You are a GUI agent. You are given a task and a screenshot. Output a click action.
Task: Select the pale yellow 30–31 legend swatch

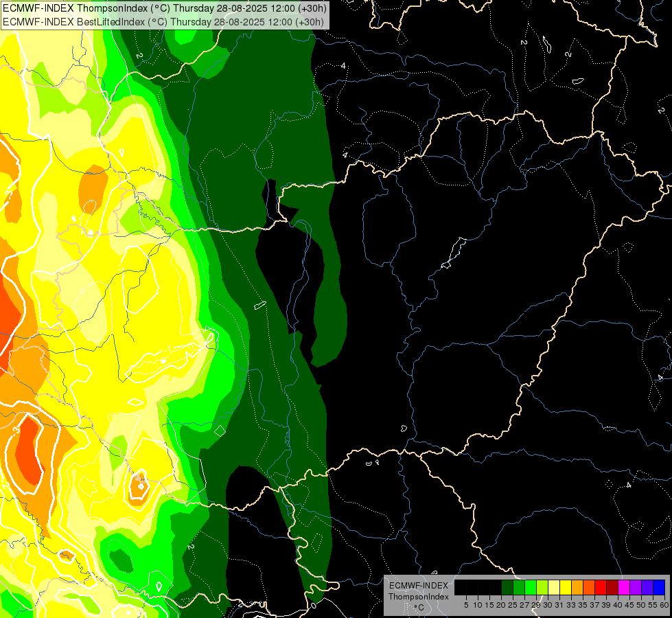554,587
